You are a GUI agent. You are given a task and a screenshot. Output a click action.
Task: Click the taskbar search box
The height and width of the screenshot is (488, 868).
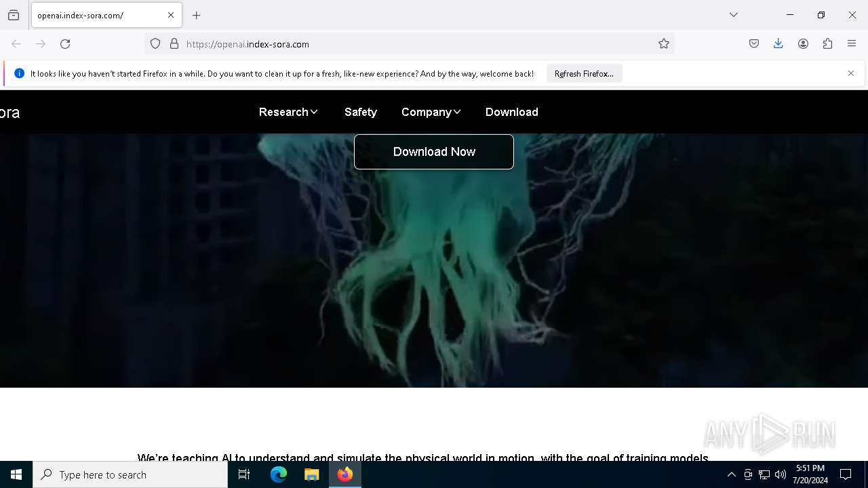[130, 474]
